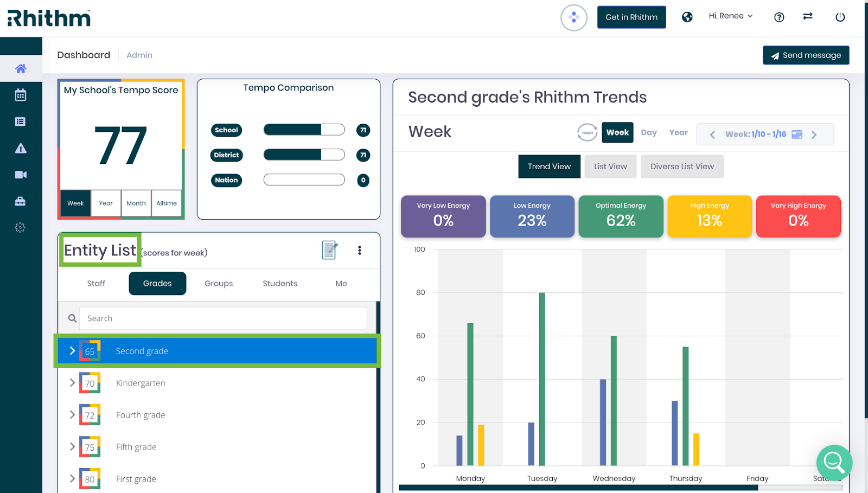
Task: Select Year tempo score period
Action: point(106,203)
